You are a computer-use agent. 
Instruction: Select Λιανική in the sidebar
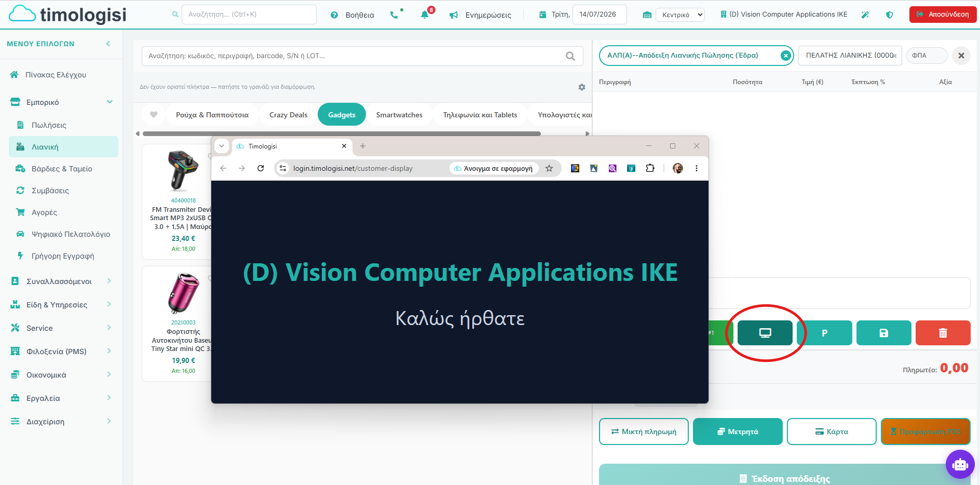63,147
